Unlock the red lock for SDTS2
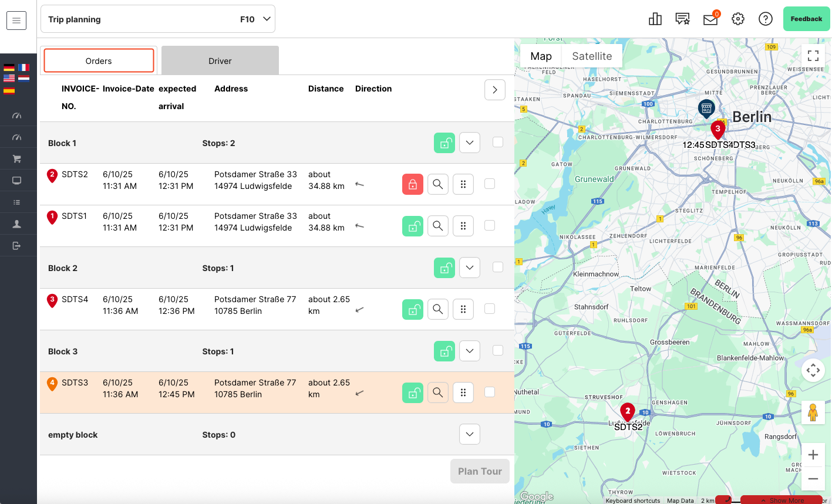 pyautogui.click(x=413, y=184)
